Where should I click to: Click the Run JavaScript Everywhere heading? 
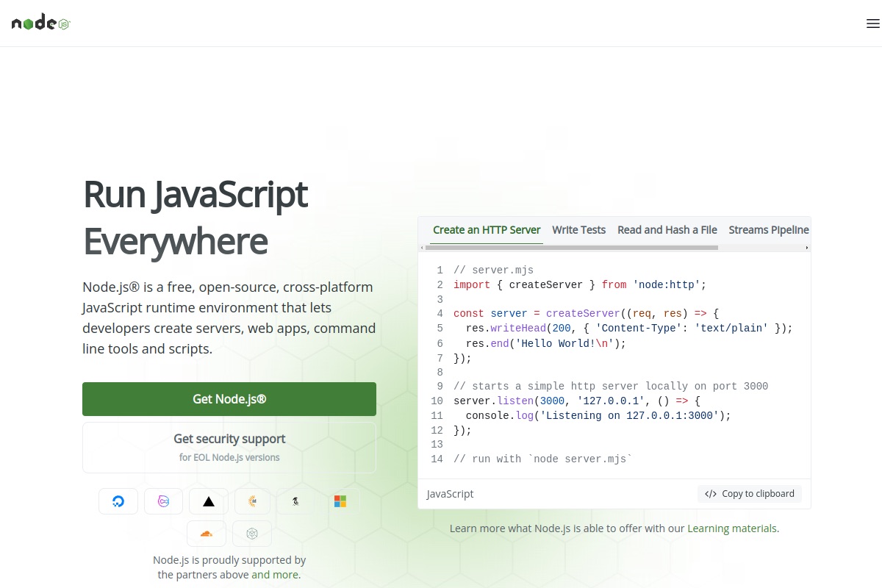[x=196, y=218]
